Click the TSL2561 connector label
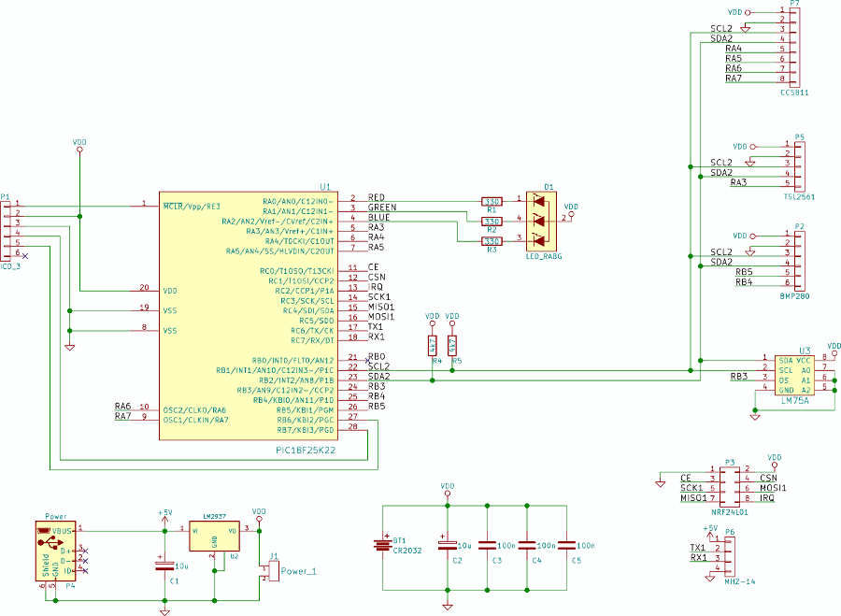Image resolution: width=841 pixels, height=616 pixels. (799, 197)
